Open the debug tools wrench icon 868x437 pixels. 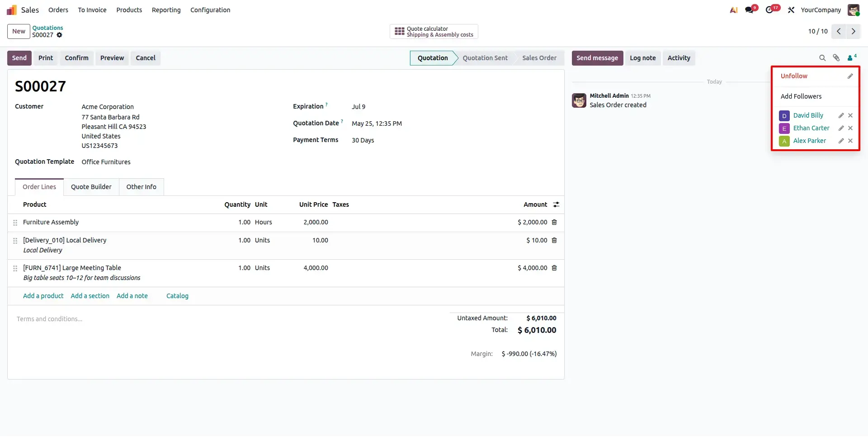[x=791, y=10]
